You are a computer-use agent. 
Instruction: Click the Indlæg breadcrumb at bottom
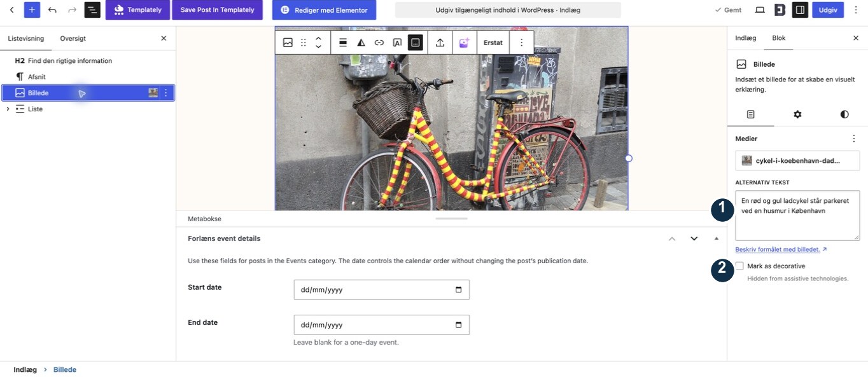pos(25,369)
